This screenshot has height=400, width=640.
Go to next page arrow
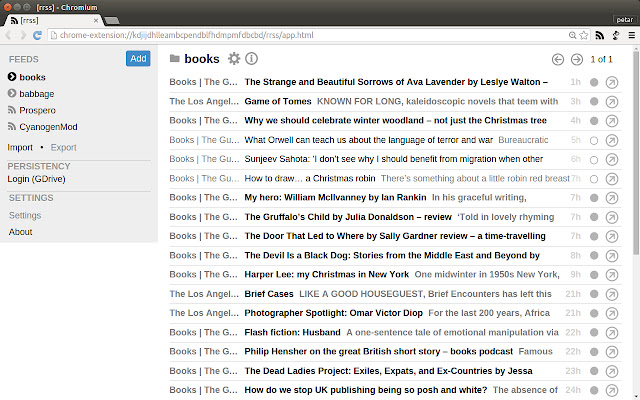coord(577,59)
